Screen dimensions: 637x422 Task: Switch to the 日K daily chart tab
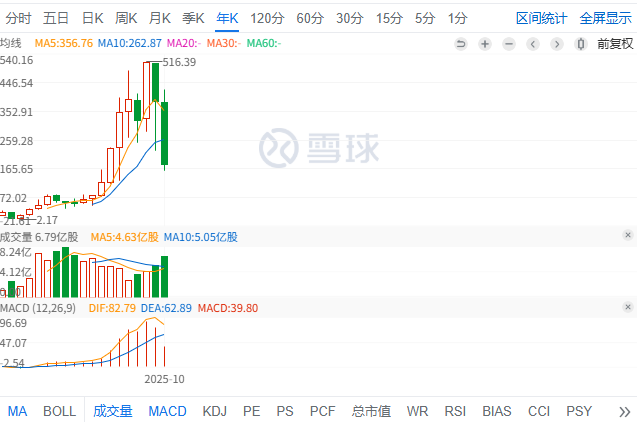pyautogui.click(x=92, y=18)
